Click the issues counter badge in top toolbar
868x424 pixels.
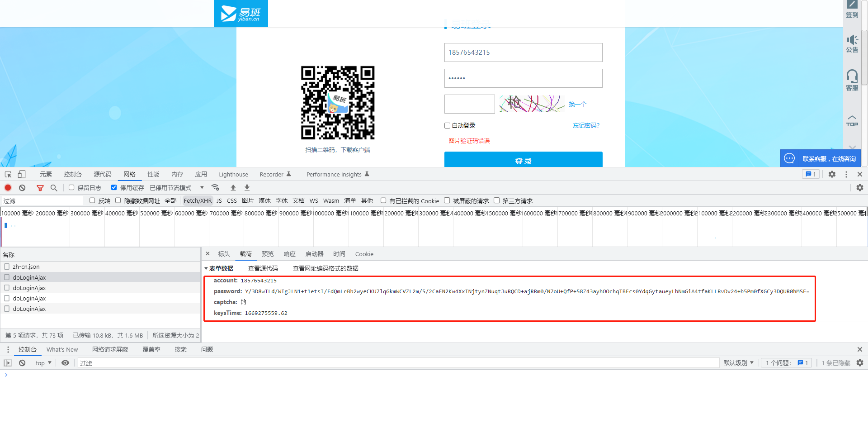point(811,174)
